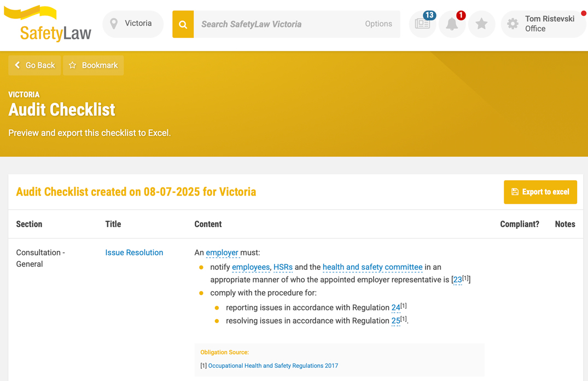Open the Issue Resolution title link

click(x=134, y=252)
